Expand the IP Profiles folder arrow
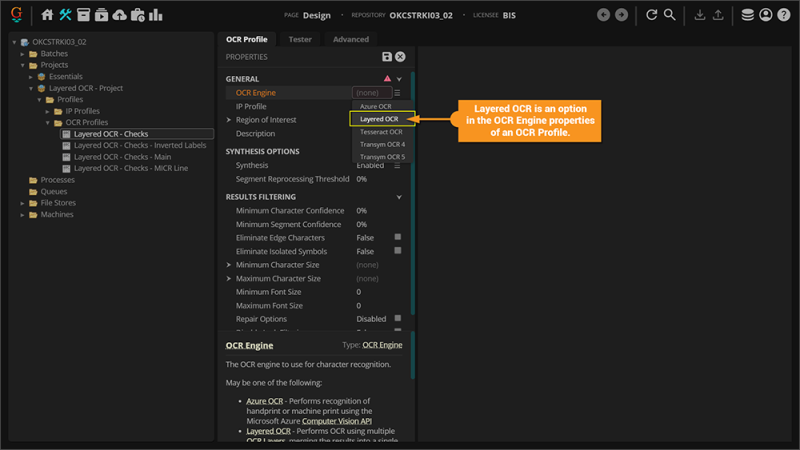Image resolution: width=800 pixels, height=450 pixels. click(x=47, y=111)
